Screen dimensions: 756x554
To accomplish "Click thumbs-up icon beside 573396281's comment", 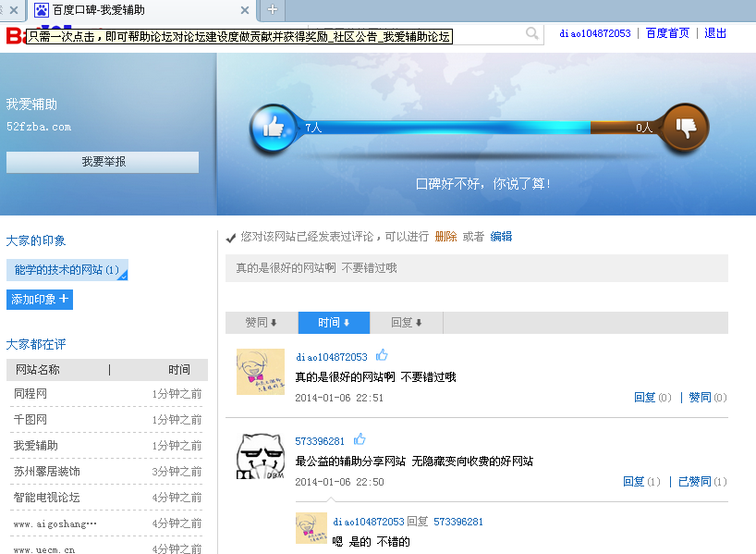I will 360,439.
